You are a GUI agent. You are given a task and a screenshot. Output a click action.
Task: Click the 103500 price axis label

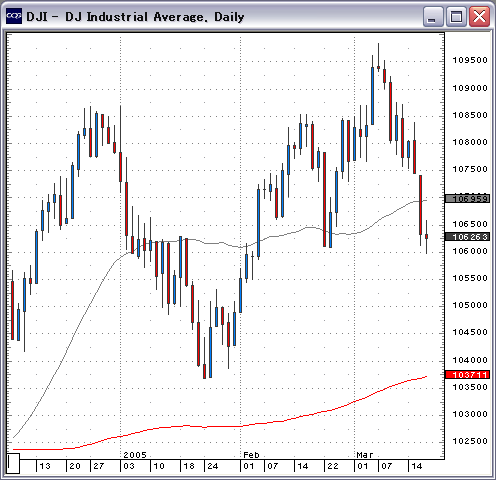pos(470,387)
